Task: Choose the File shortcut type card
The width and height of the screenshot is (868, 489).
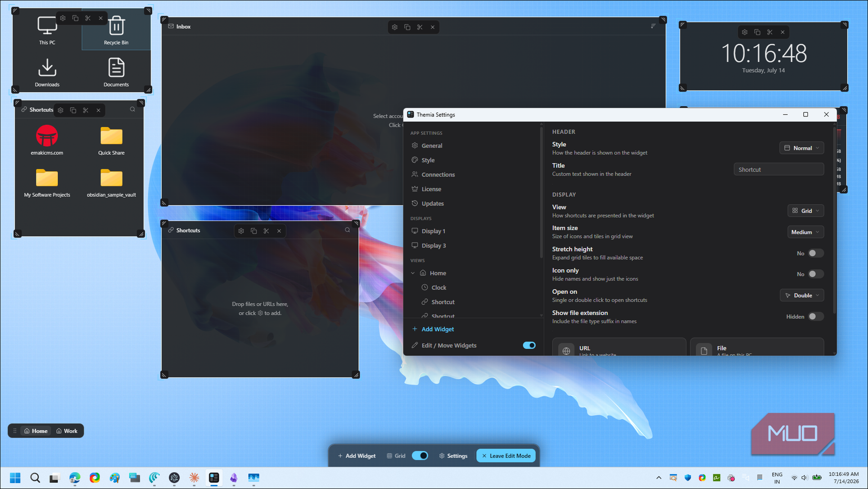Action: [x=756, y=347]
